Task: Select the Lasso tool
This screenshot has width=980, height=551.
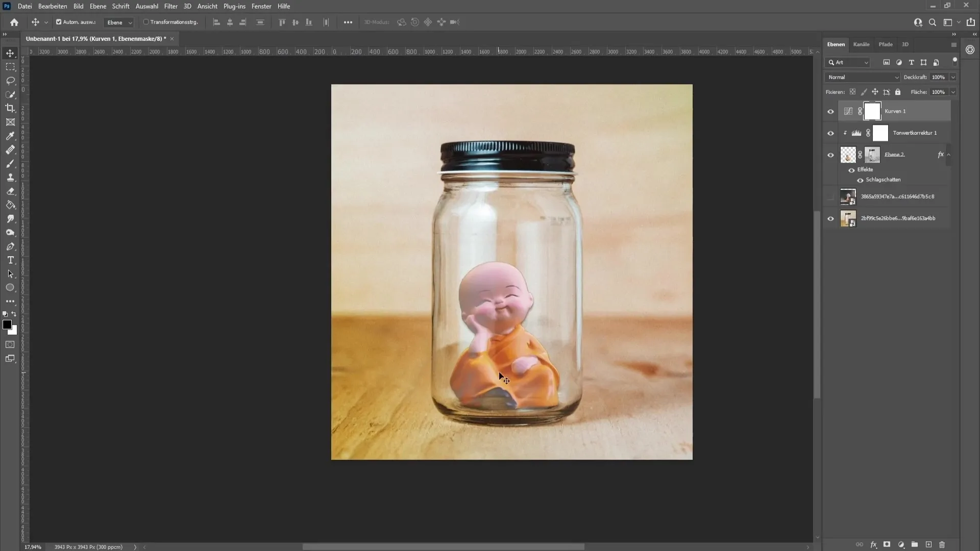Action: click(10, 80)
